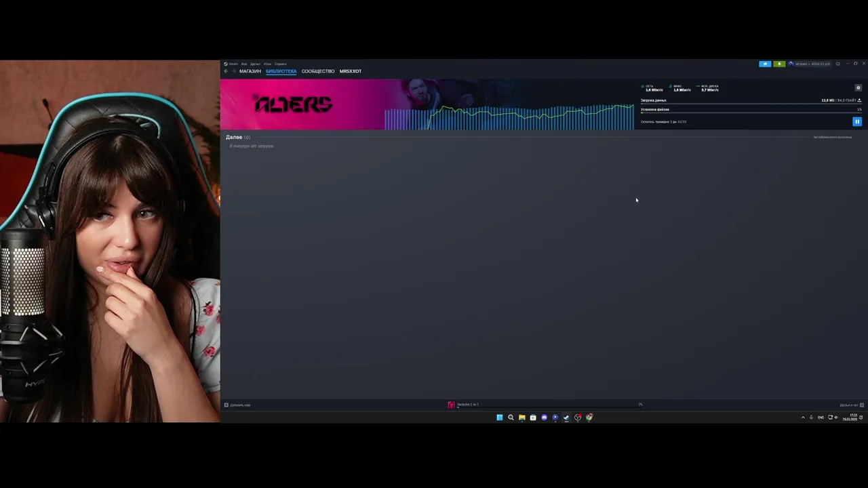The height and width of the screenshot is (488, 868).
Task: Click the Alters game banner
Action: (x=302, y=104)
